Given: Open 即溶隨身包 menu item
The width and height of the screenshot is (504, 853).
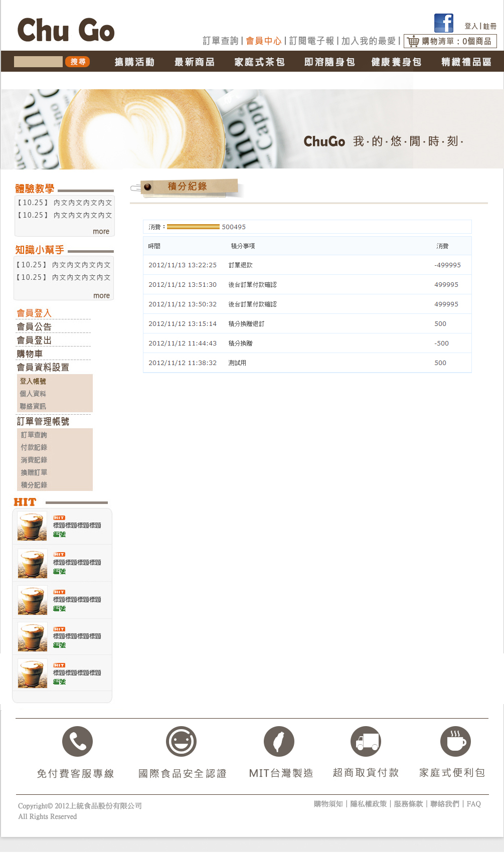Looking at the screenshot, I should 329,62.
